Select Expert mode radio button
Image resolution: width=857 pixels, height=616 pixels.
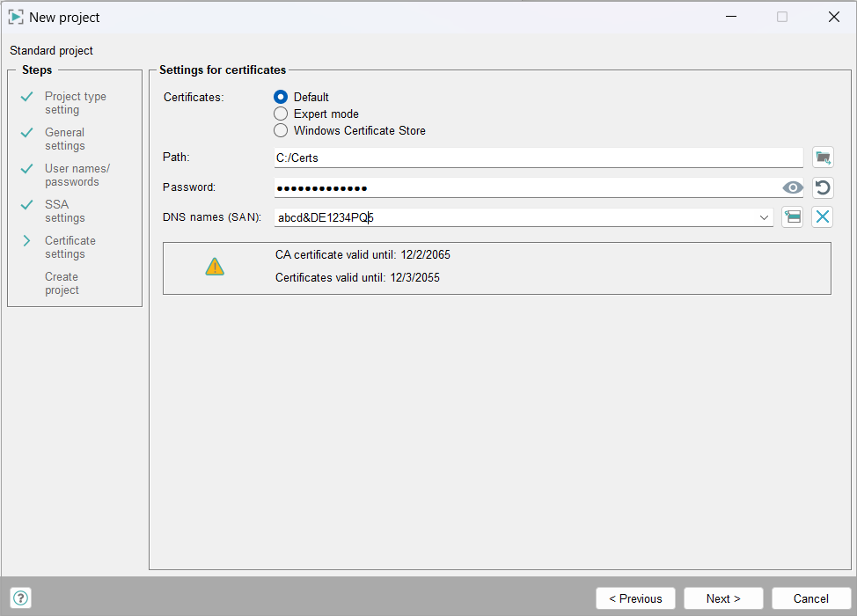click(x=281, y=114)
